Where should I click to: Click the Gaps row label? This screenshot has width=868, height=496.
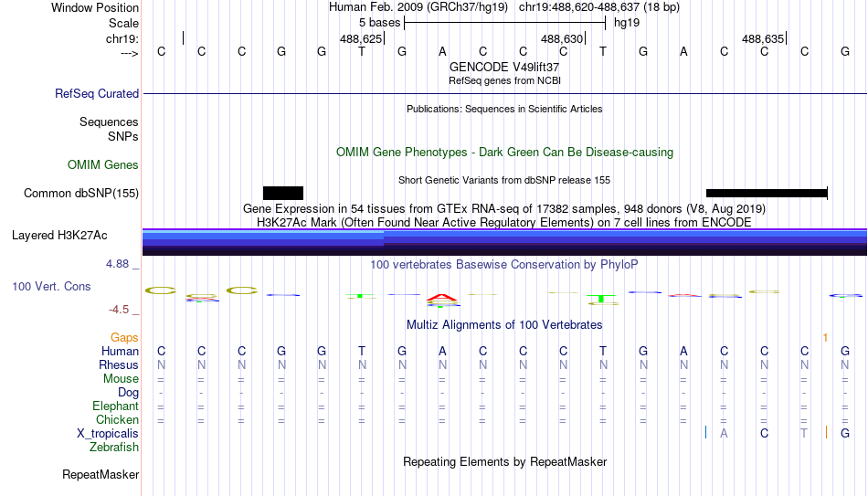tap(124, 338)
